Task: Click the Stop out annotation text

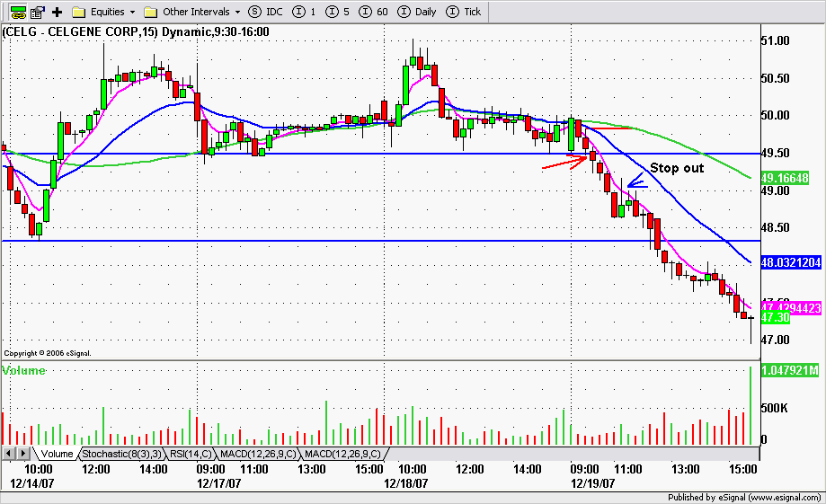Action: point(677,168)
